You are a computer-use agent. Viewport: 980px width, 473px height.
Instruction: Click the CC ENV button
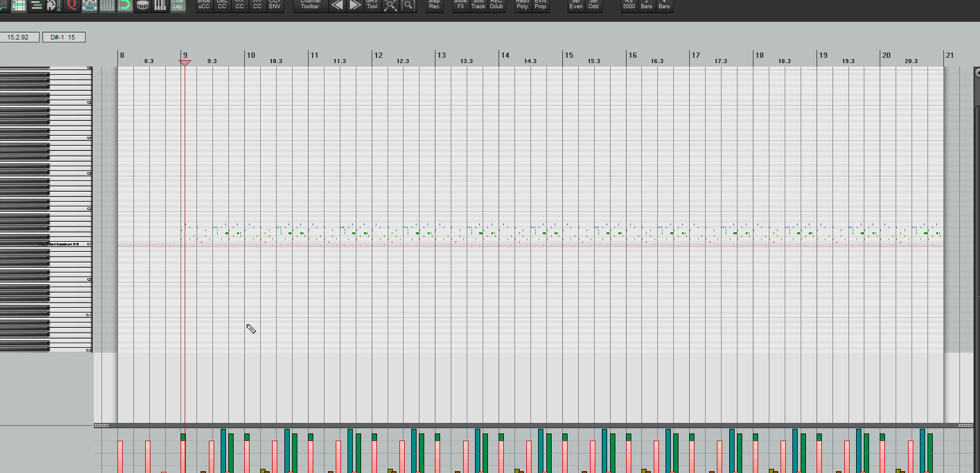click(275, 5)
